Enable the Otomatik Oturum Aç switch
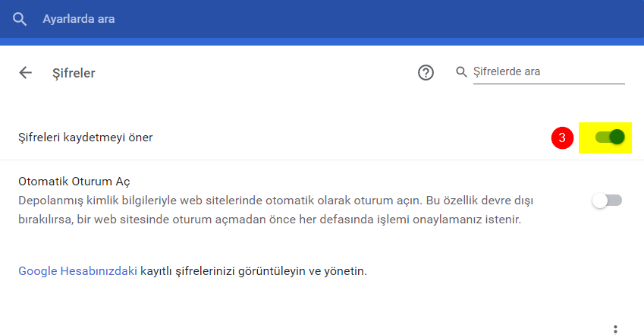Viewport: 644px width, 335px height. point(607,201)
